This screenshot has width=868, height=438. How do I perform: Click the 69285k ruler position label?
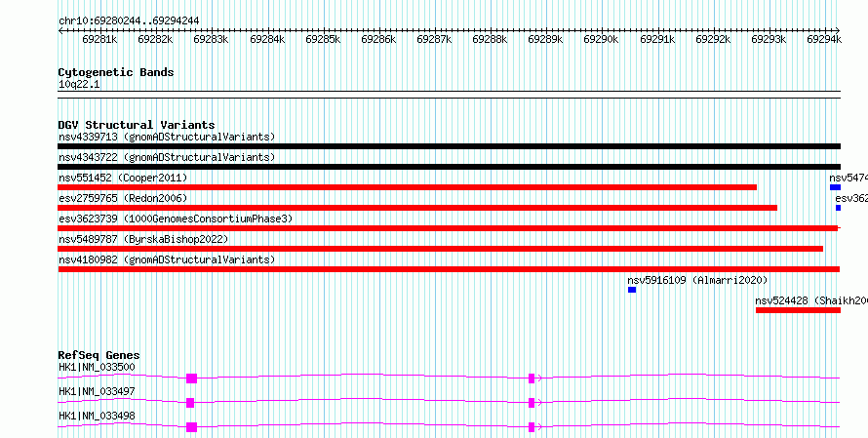(323, 39)
